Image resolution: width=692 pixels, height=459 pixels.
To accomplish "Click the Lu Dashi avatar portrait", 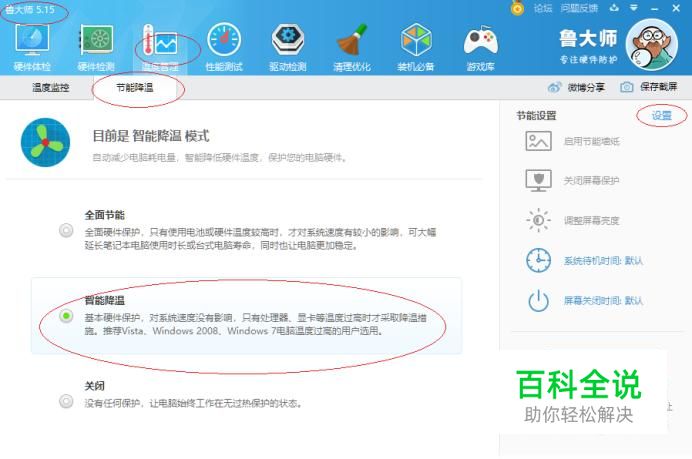I will point(652,45).
